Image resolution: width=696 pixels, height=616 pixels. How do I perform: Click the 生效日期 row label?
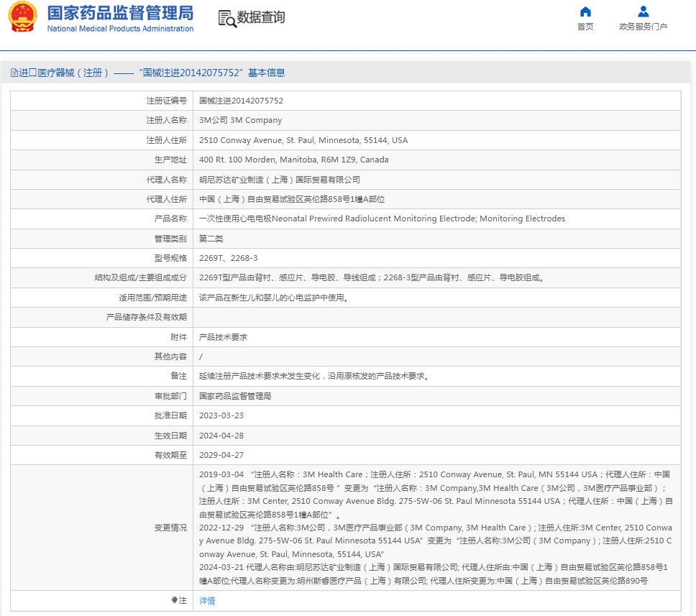tap(170, 436)
